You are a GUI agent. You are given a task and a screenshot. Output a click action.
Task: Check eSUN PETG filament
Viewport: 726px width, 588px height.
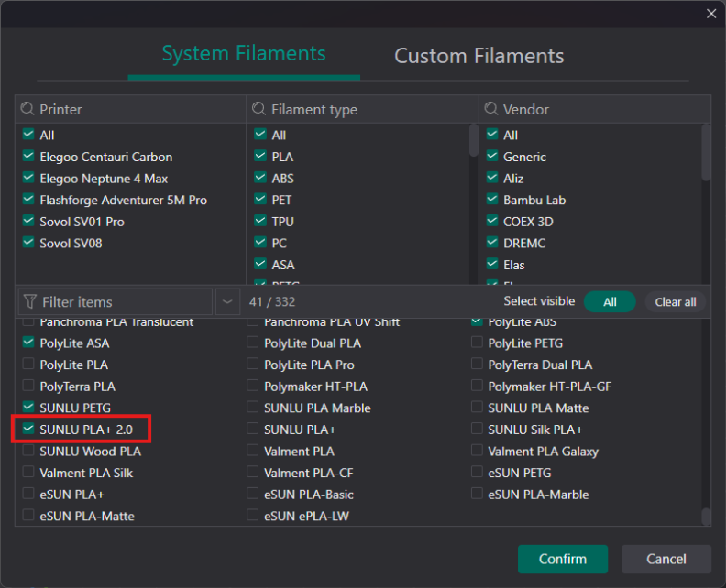[x=477, y=473]
